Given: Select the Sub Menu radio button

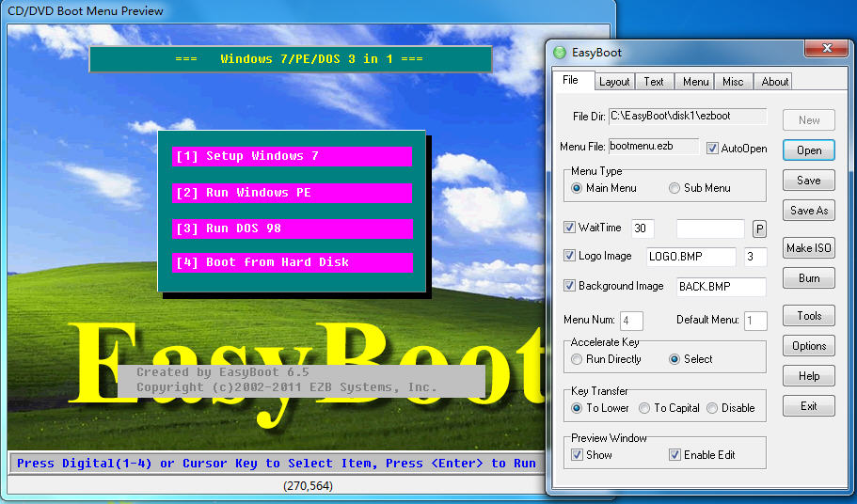Looking at the screenshot, I should point(674,188).
